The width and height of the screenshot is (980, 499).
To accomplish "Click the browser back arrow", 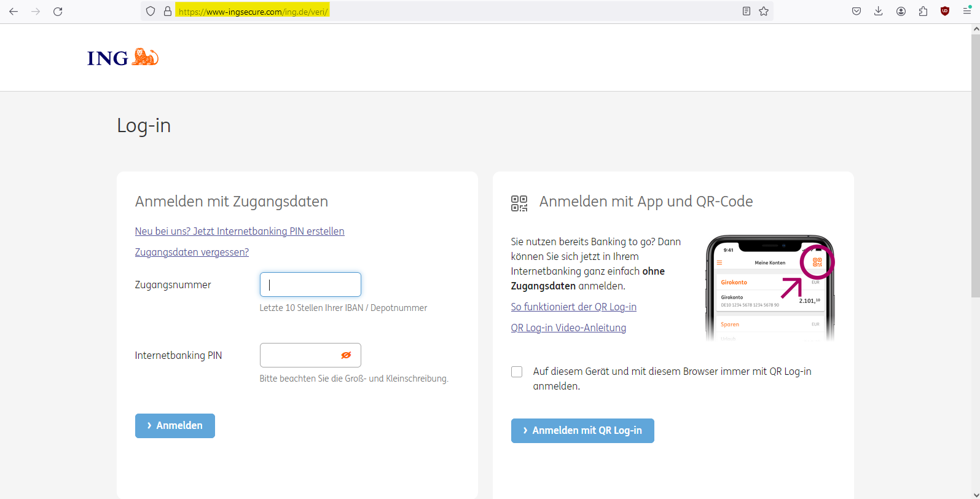I will pyautogui.click(x=14, y=11).
